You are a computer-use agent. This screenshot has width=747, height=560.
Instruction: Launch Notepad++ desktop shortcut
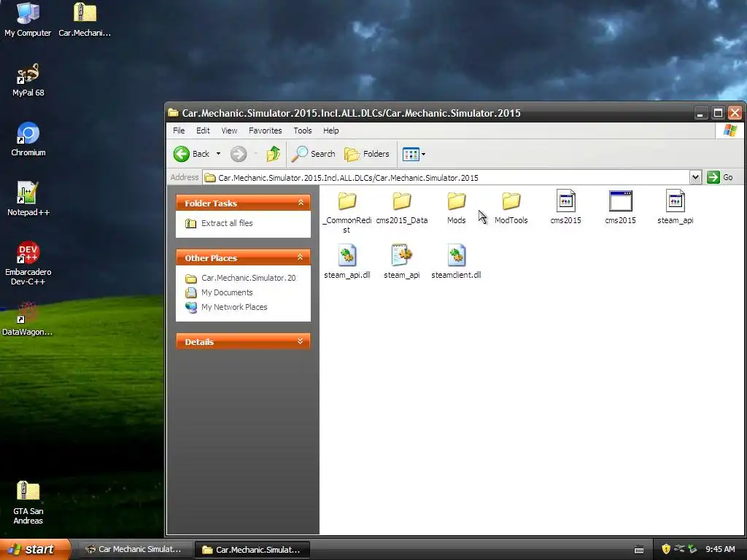tap(28, 199)
